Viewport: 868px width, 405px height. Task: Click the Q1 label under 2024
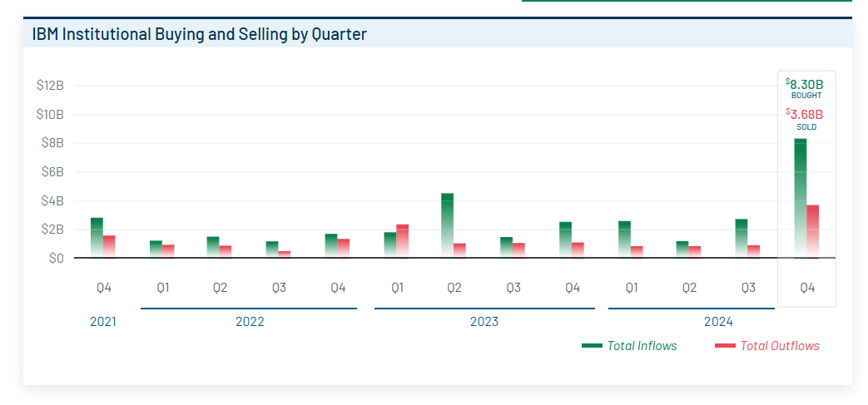[x=631, y=289]
